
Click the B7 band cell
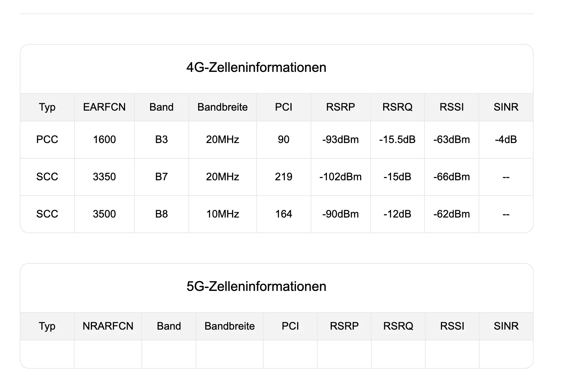point(161,177)
